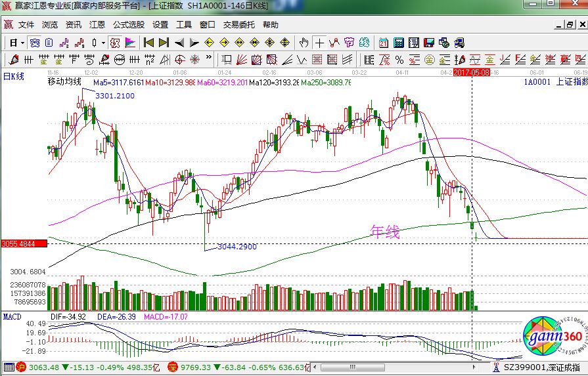Jump to first bar with skip-left arrow

point(148,43)
